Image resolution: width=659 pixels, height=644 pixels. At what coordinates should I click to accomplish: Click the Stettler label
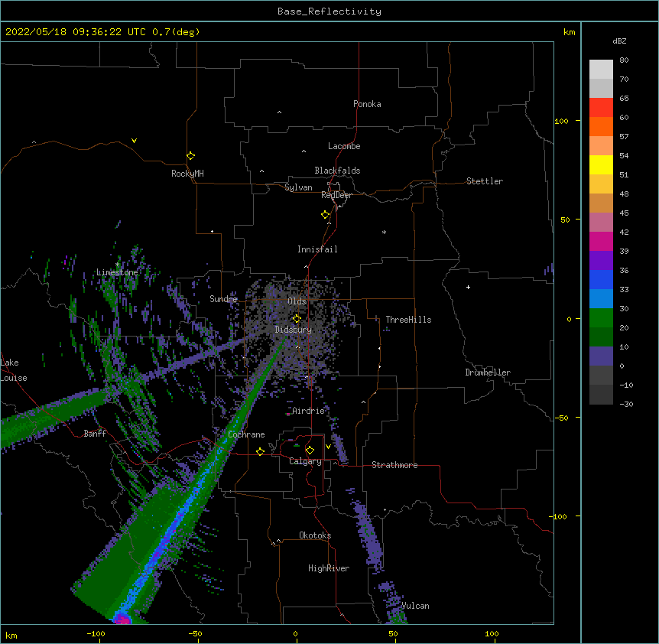click(x=485, y=181)
